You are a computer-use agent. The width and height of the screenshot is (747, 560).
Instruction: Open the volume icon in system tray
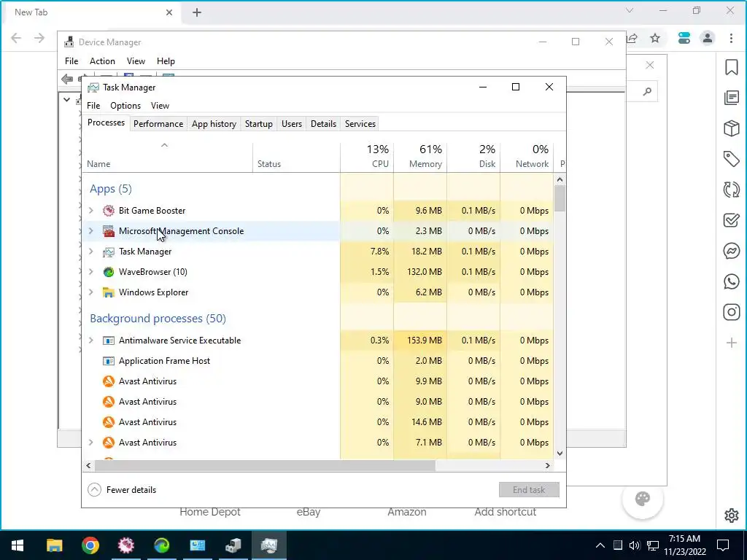[634, 545]
